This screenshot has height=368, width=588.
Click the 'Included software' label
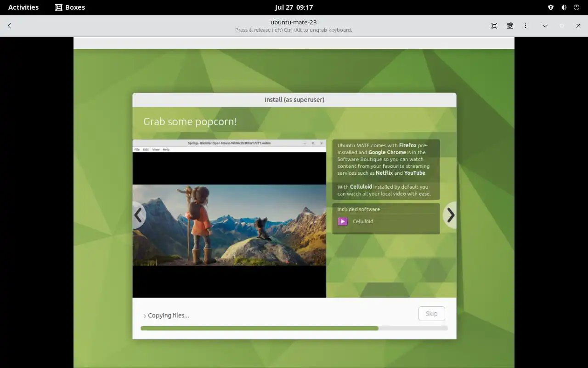coord(359,209)
